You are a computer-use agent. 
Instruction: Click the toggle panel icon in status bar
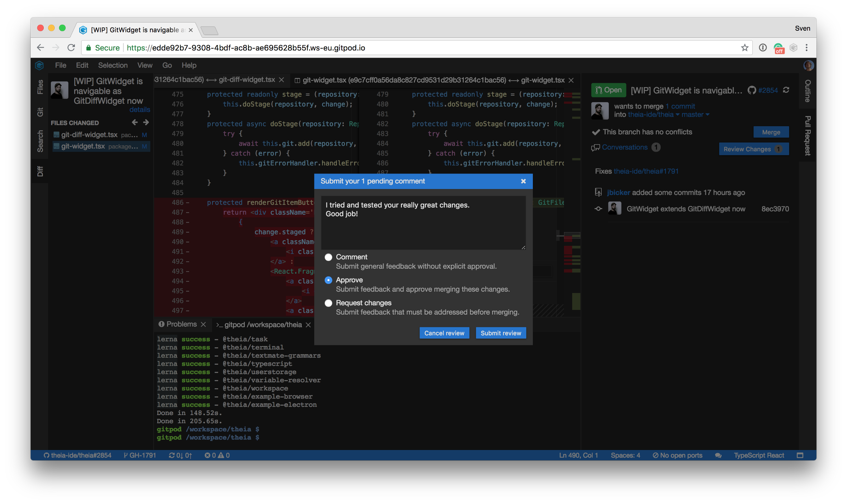tap(800, 455)
